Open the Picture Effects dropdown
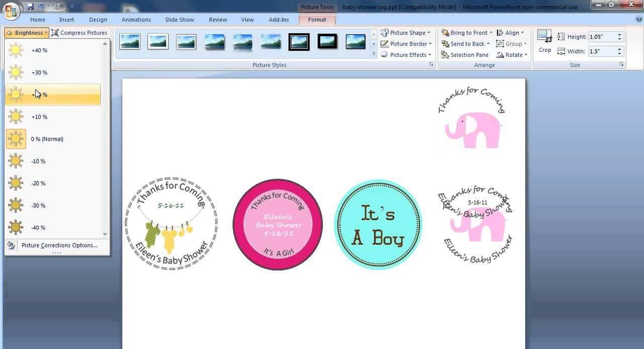The image size is (644, 349). 407,55
